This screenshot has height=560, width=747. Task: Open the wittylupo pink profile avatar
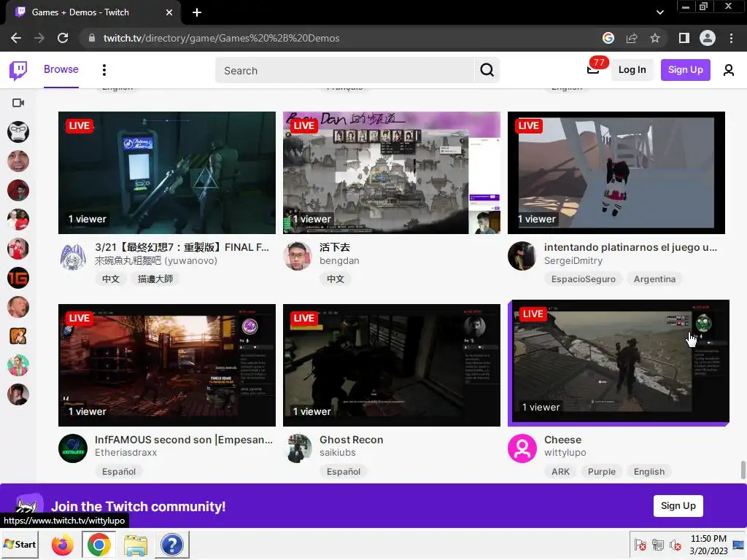pos(522,448)
